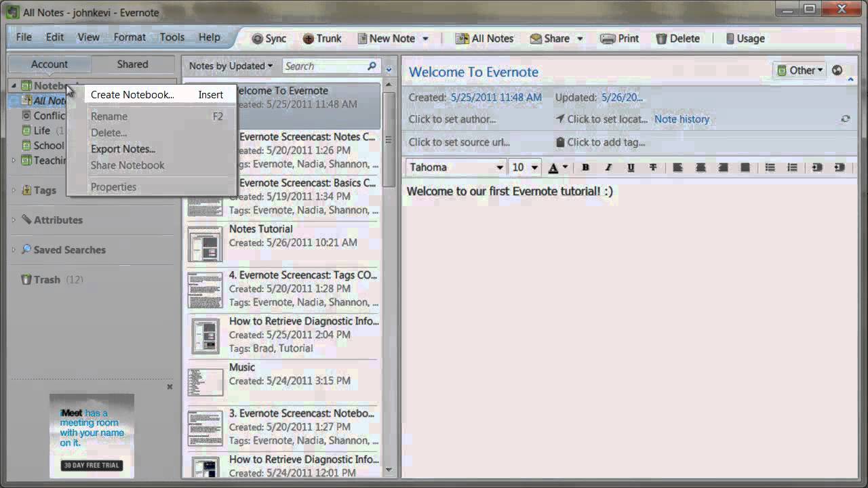Image resolution: width=868 pixels, height=488 pixels.
Task: Print the current note
Action: [619, 39]
